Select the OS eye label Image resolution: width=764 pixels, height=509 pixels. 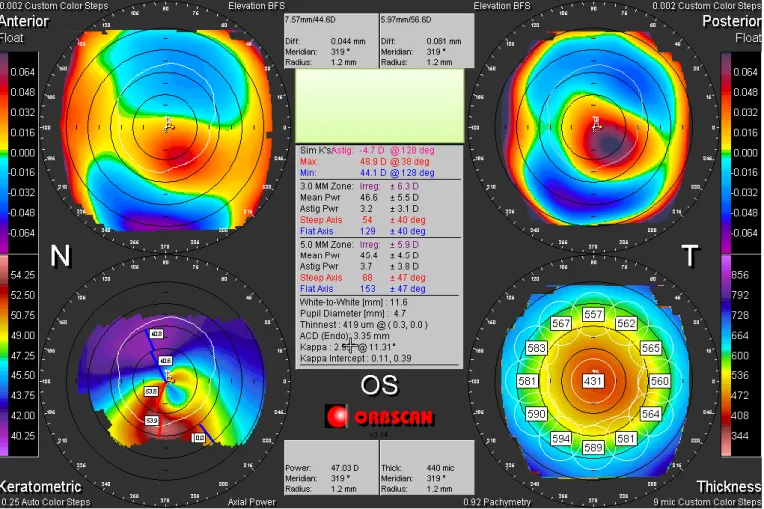[x=379, y=385]
